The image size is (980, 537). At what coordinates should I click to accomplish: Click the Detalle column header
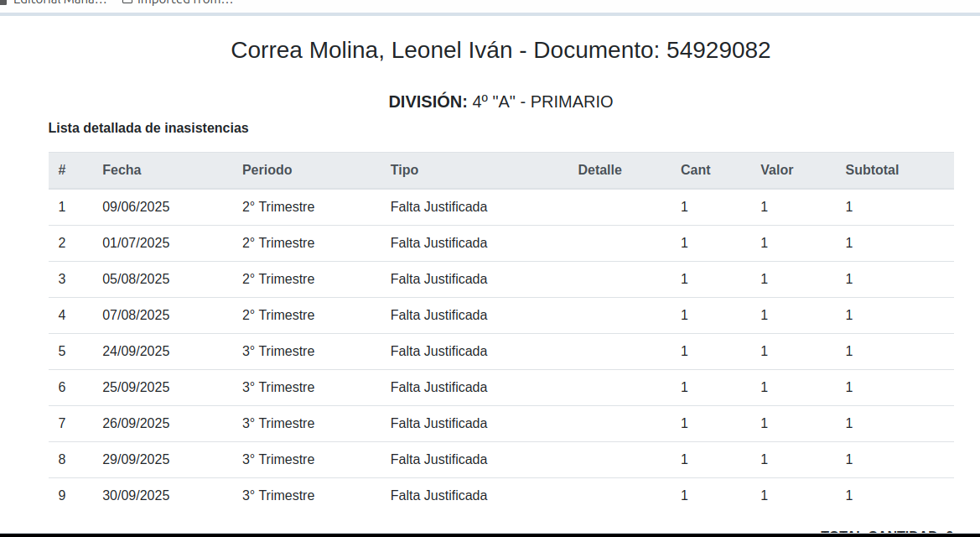(599, 170)
